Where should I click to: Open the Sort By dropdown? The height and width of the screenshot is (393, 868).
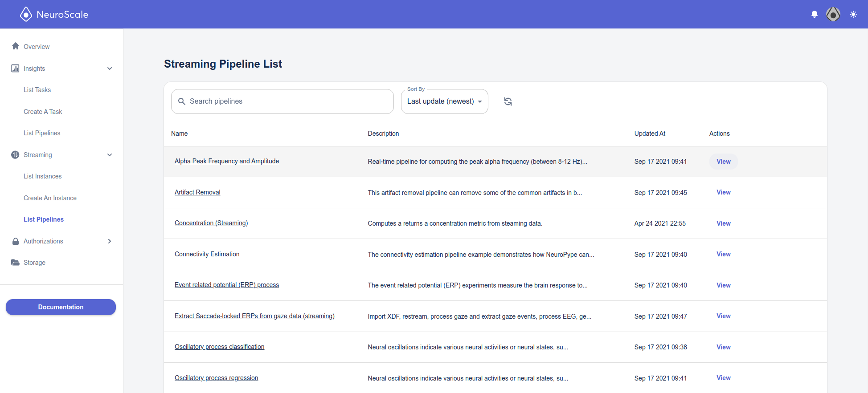point(445,101)
